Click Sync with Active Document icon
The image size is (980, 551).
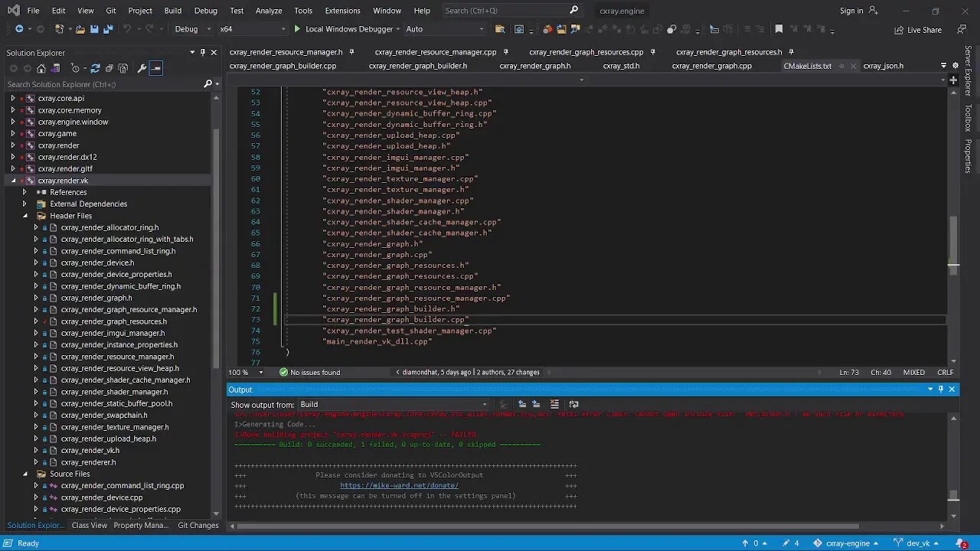click(x=96, y=68)
